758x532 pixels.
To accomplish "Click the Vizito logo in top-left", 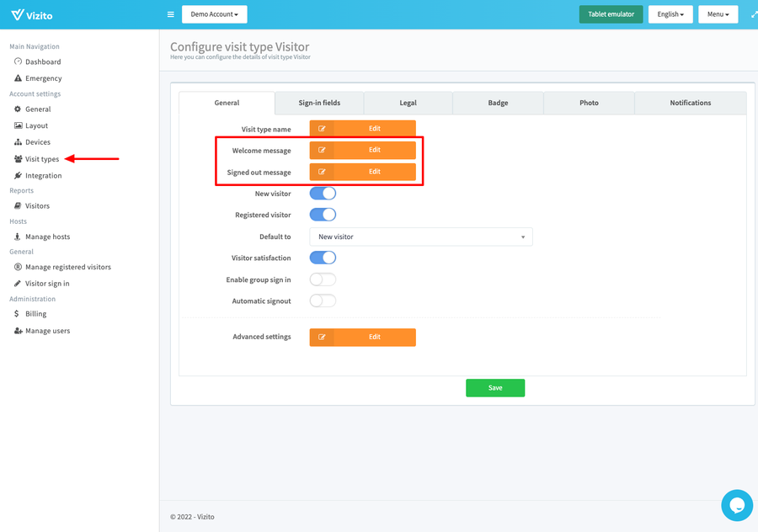I will (30, 14).
